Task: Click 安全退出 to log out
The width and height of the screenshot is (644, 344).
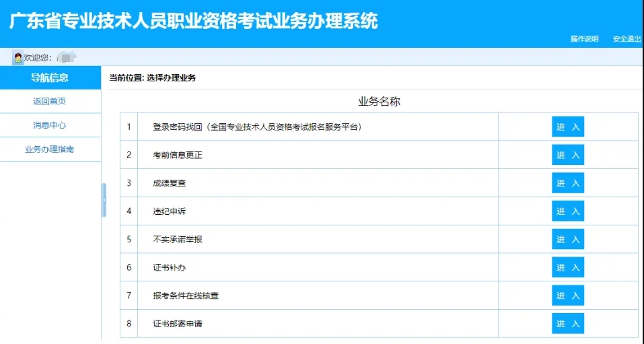Action: point(627,39)
